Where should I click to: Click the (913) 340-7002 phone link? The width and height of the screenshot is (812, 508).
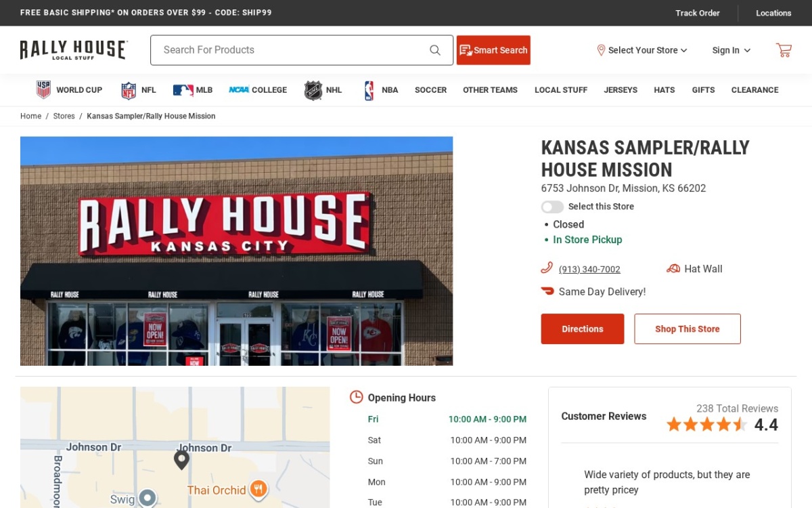tap(589, 270)
